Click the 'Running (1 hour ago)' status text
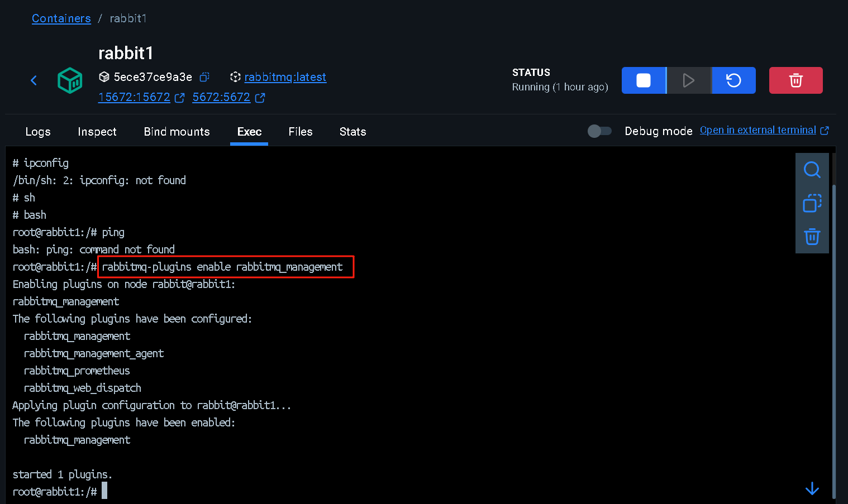This screenshot has height=504, width=848. click(x=560, y=87)
